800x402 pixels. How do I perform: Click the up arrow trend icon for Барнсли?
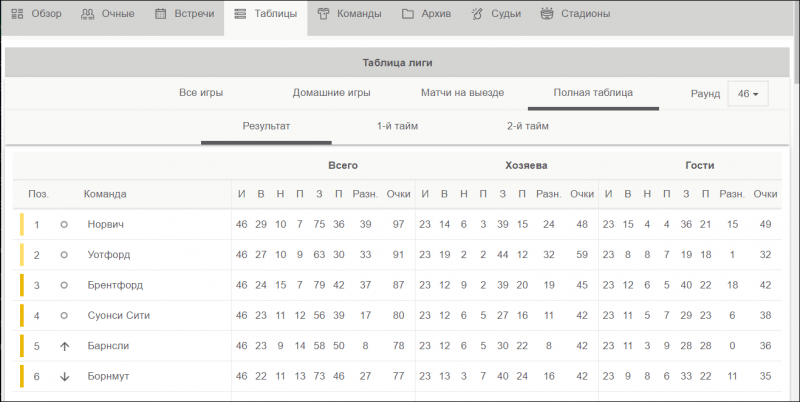[64, 346]
